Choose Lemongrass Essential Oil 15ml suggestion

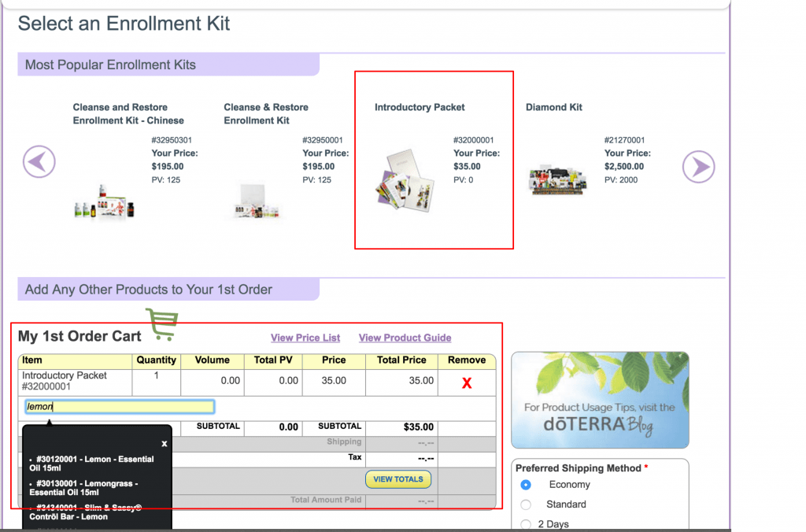pos(83,488)
